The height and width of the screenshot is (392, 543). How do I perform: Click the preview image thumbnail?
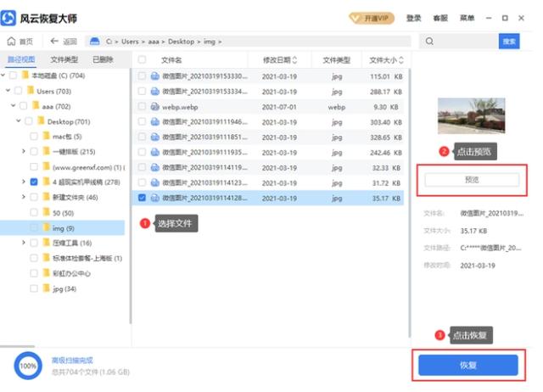coord(472,115)
